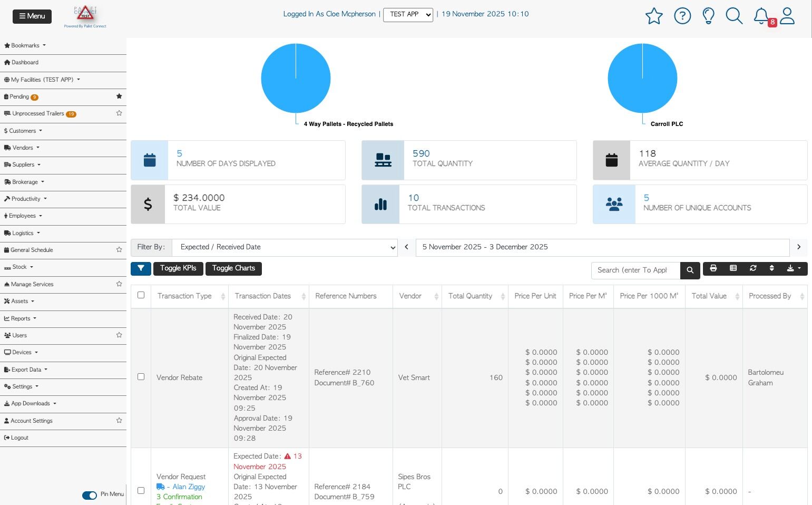The image size is (812, 505).
Task: Open the user profile icon
Action: pyautogui.click(x=787, y=16)
